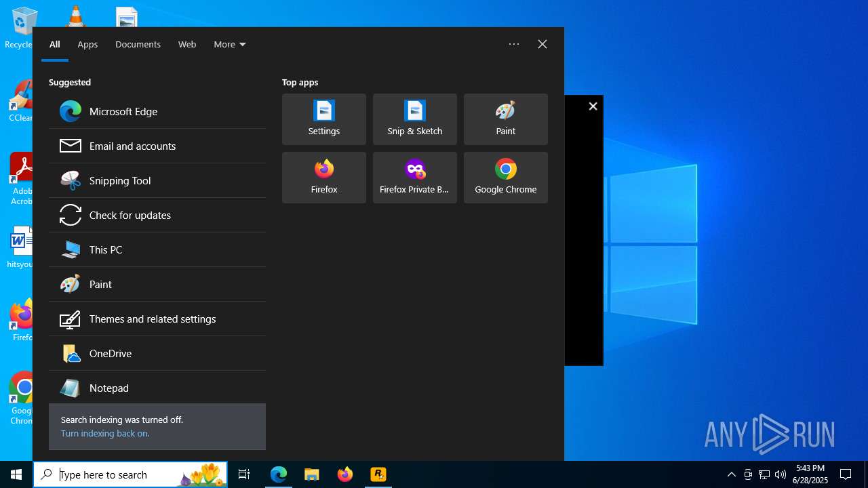
Task: Open File Explorer from the taskbar
Action: coord(312,474)
